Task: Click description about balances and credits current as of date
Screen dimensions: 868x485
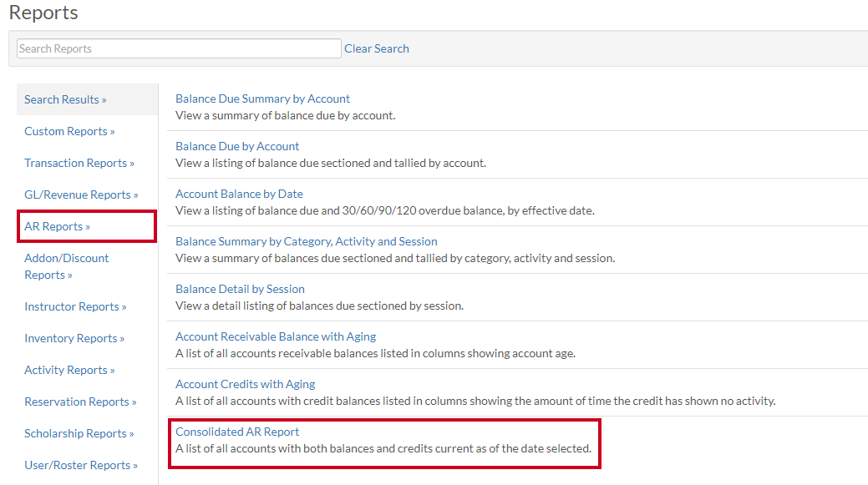Action: [x=383, y=448]
